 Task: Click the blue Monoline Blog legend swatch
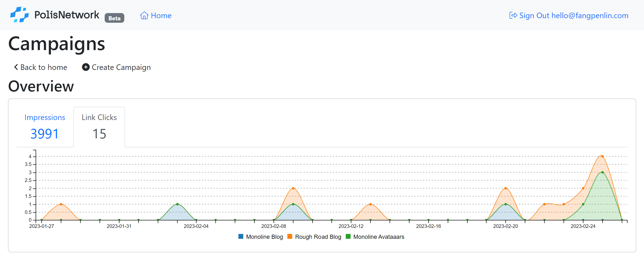coord(241,237)
